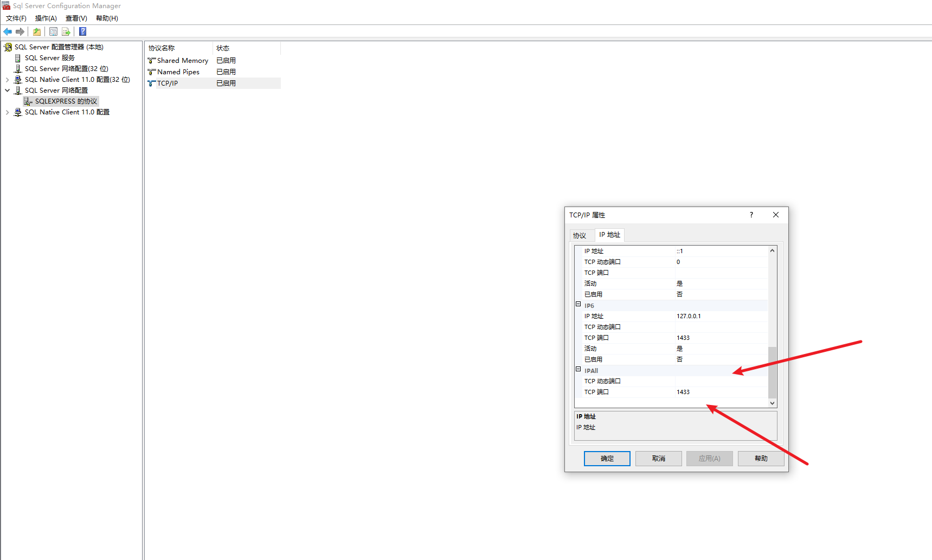Click the Export List toolbar icon
The width and height of the screenshot is (932, 560).
[x=66, y=31]
